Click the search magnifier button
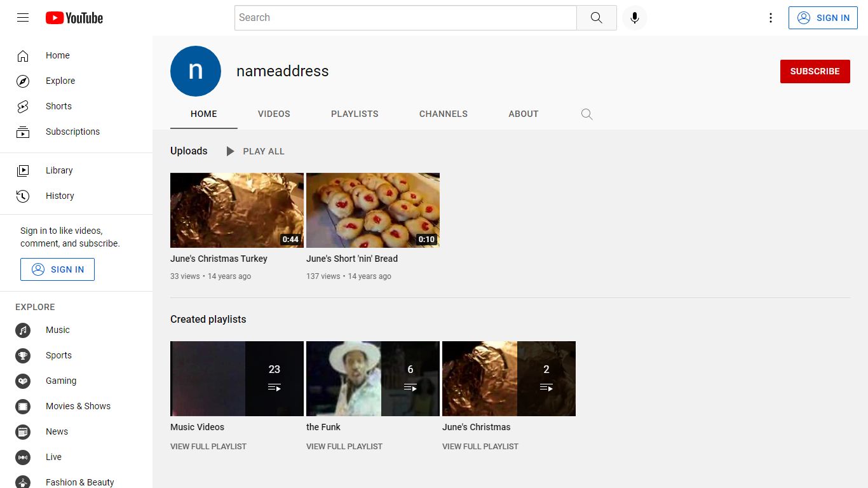 tap(596, 18)
